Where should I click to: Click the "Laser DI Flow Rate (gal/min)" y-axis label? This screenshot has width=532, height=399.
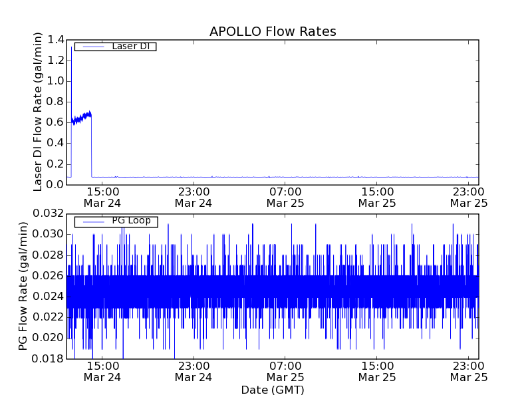pos(38,112)
